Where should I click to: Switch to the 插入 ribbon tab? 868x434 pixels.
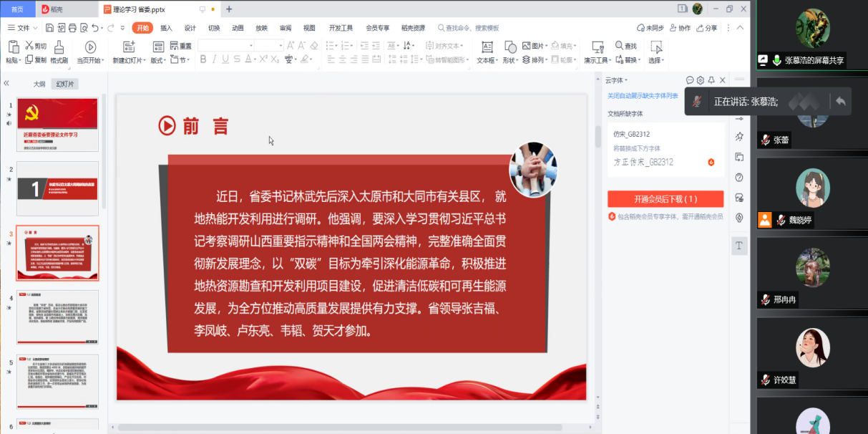(166, 28)
